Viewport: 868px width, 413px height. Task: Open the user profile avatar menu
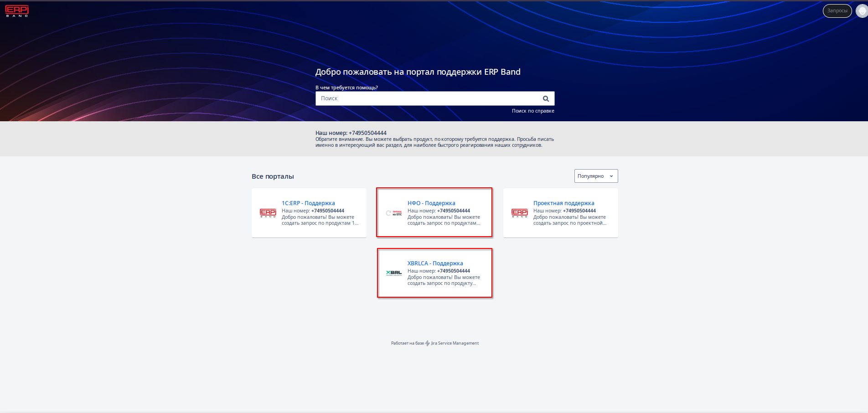click(862, 11)
